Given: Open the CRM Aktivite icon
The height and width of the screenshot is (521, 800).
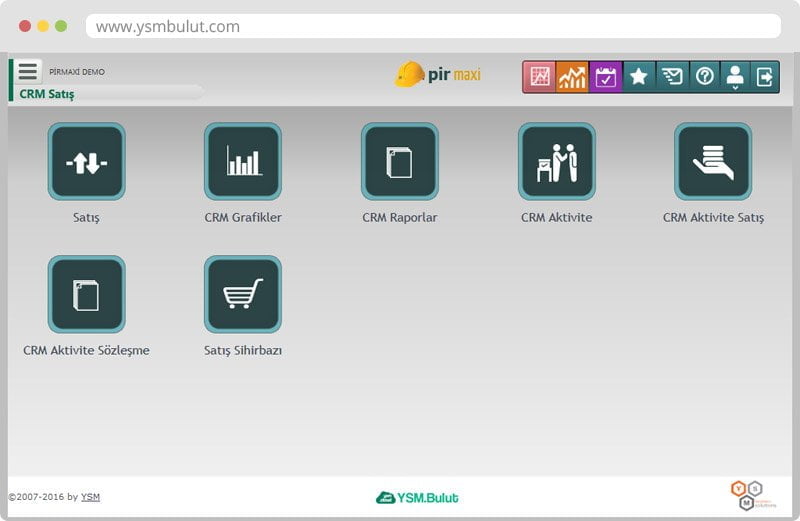Looking at the screenshot, I should pos(557,162).
